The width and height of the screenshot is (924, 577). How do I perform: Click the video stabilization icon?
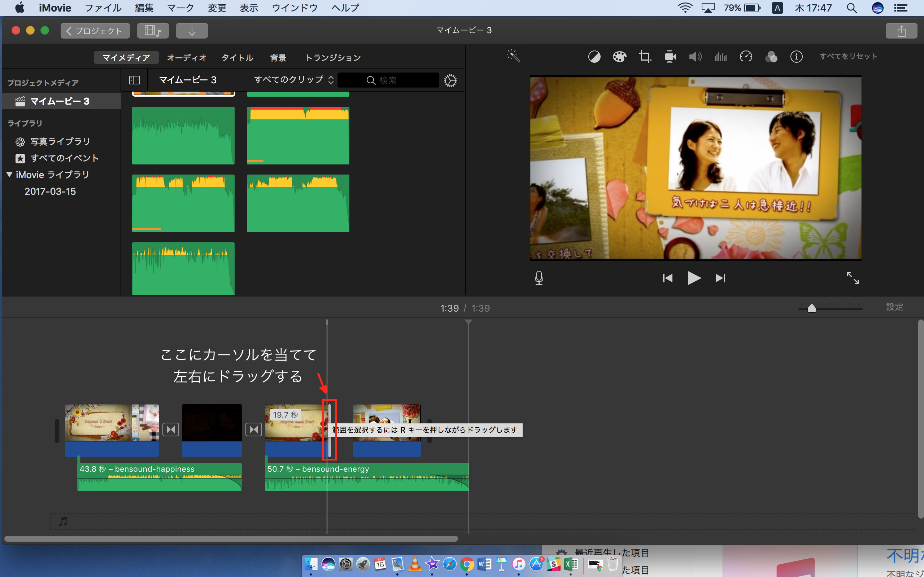click(x=670, y=56)
